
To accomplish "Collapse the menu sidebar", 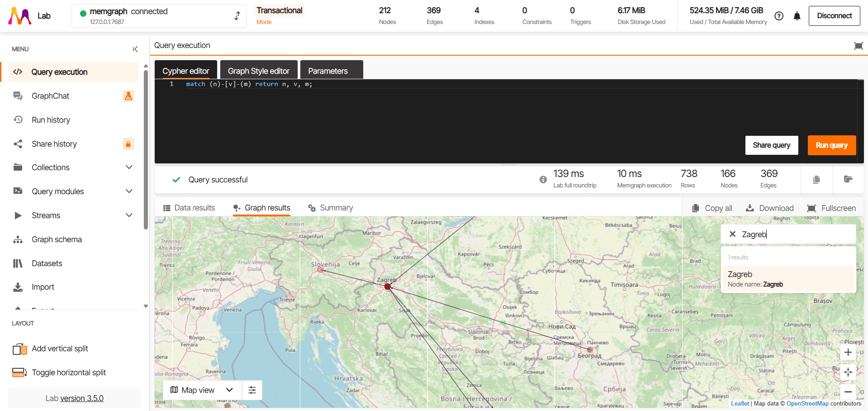I will (x=135, y=49).
